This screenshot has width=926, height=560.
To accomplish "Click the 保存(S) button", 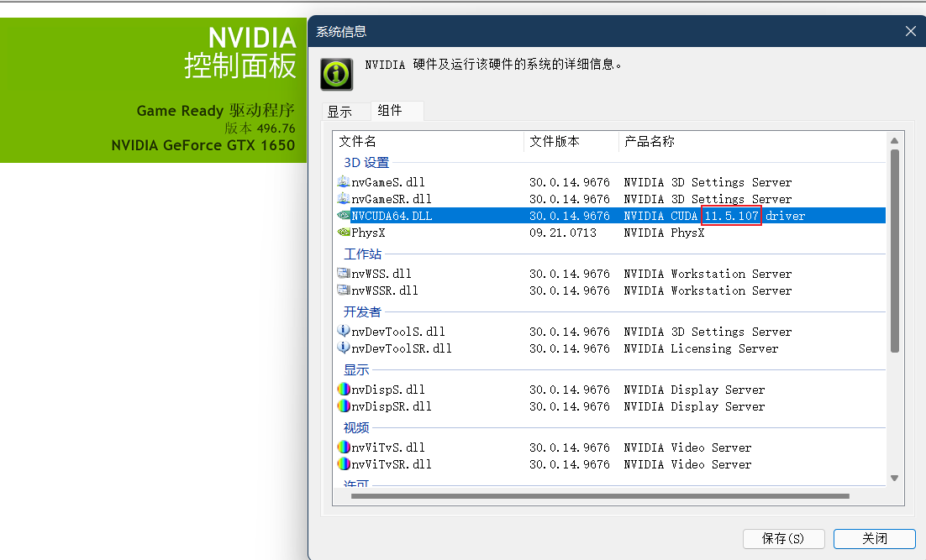I will click(783, 538).
